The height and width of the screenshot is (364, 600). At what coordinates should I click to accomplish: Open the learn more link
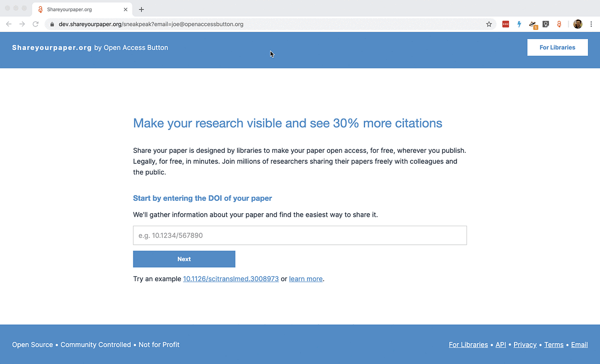(305, 279)
